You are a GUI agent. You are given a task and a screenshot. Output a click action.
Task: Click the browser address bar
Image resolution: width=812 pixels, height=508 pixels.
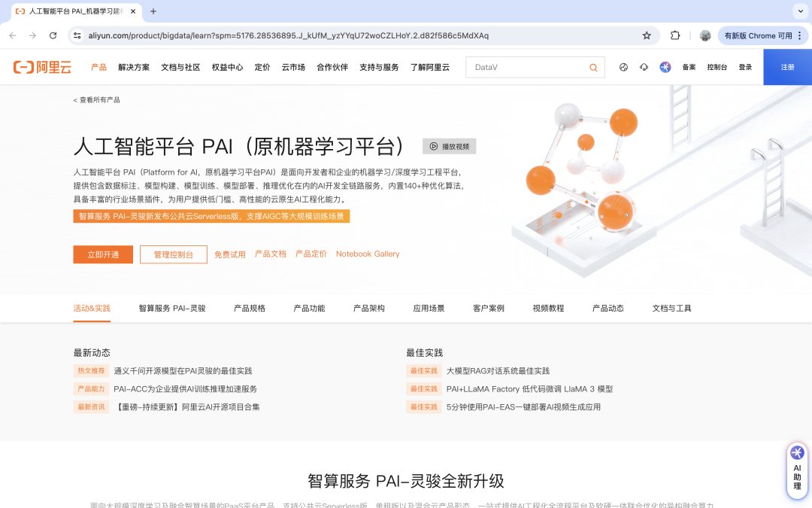301,35
